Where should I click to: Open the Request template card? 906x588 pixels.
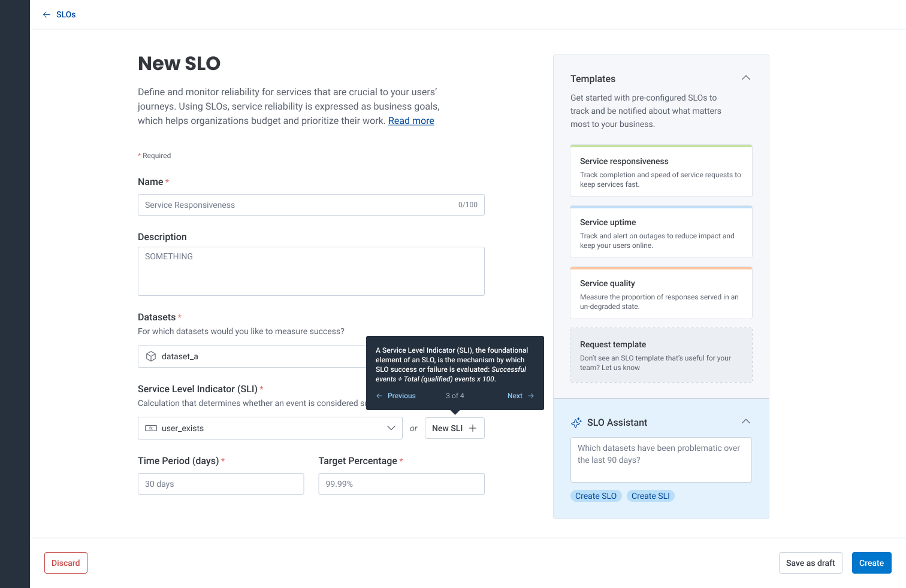click(x=662, y=355)
